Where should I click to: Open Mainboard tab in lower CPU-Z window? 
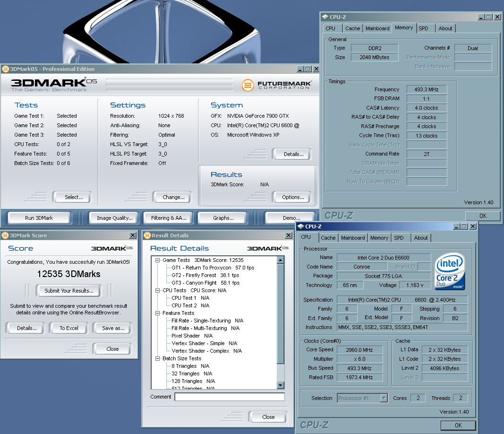coord(353,238)
